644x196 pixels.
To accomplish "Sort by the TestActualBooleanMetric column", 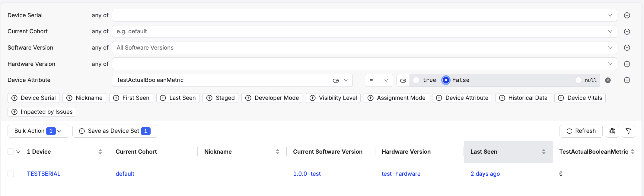I will click(x=632, y=152).
